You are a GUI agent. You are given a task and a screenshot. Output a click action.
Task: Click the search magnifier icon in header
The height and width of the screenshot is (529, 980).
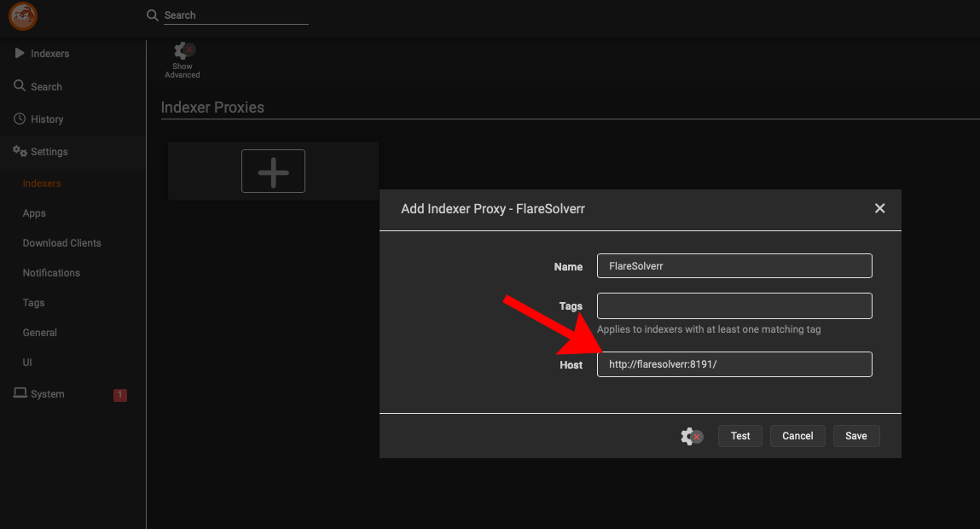click(x=153, y=15)
